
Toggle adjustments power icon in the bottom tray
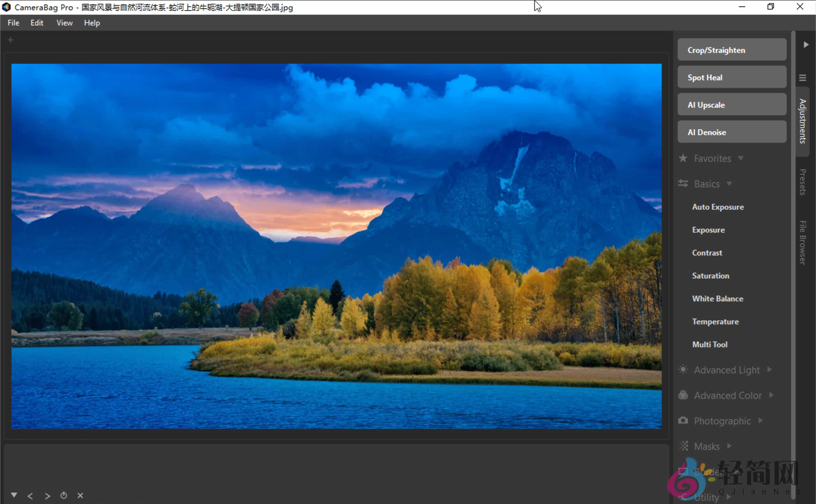pos(64,496)
